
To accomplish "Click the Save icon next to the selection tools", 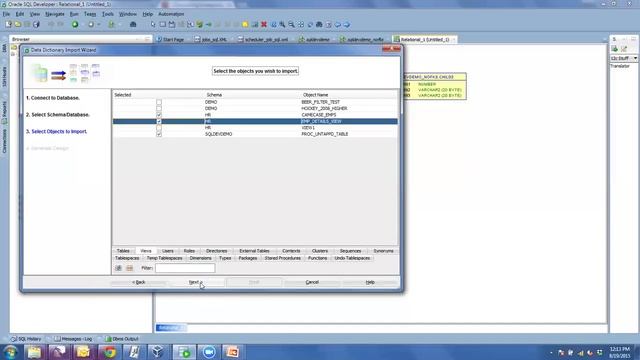I will tap(172, 24).
